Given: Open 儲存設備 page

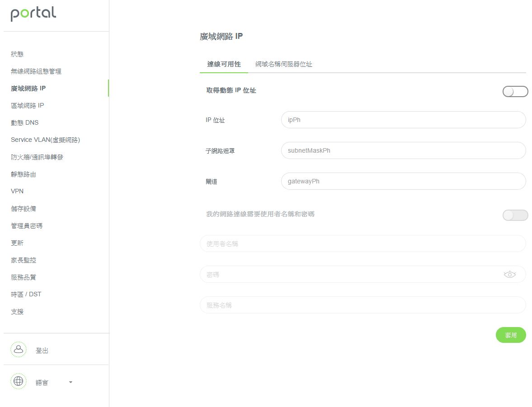Looking at the screenshot, I should 24,209.
